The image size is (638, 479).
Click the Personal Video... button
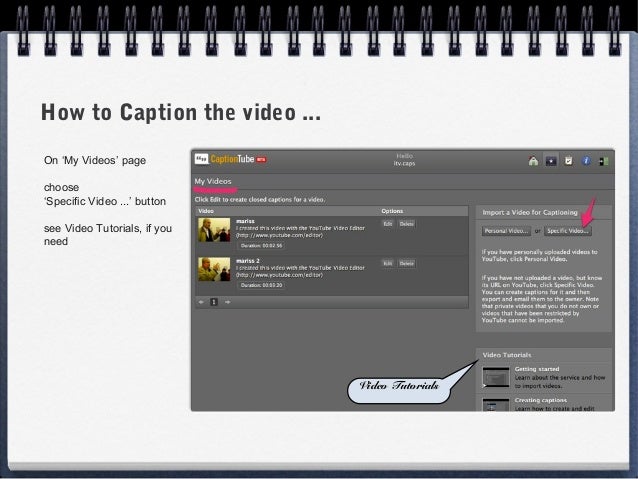507,231
